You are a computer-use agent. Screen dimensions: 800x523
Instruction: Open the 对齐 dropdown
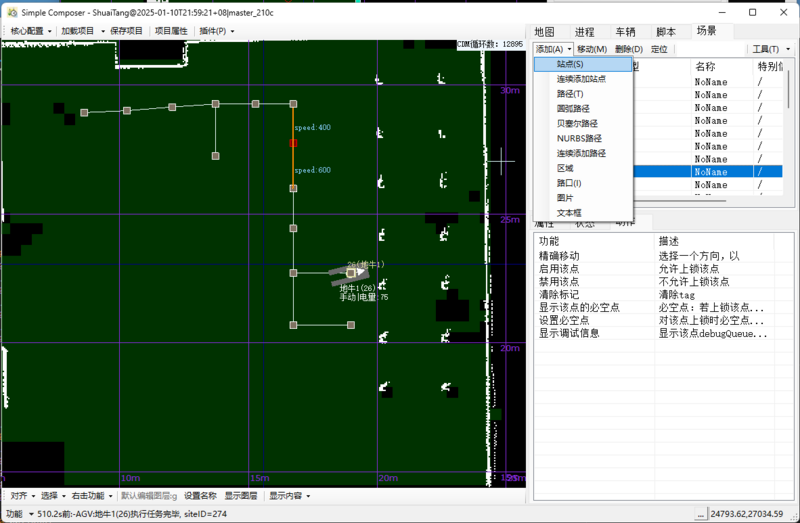23,496
